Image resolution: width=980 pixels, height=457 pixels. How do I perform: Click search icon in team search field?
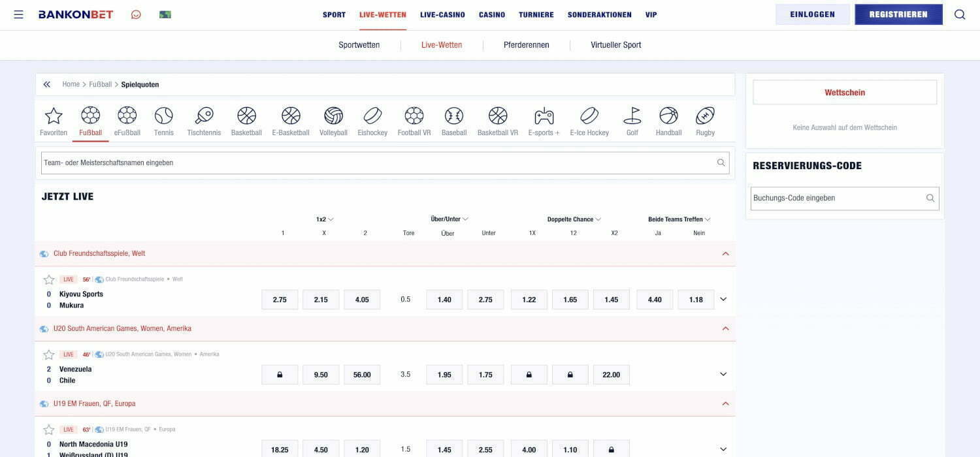coord(721,163)
